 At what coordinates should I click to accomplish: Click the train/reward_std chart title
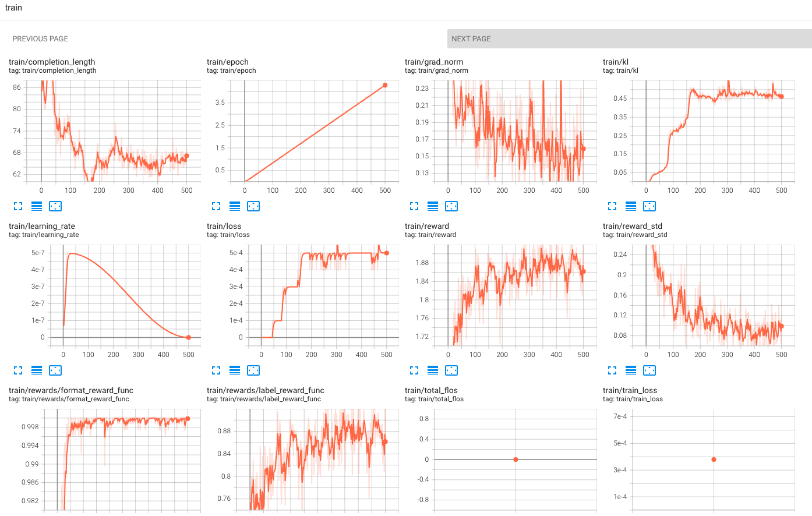633,226
